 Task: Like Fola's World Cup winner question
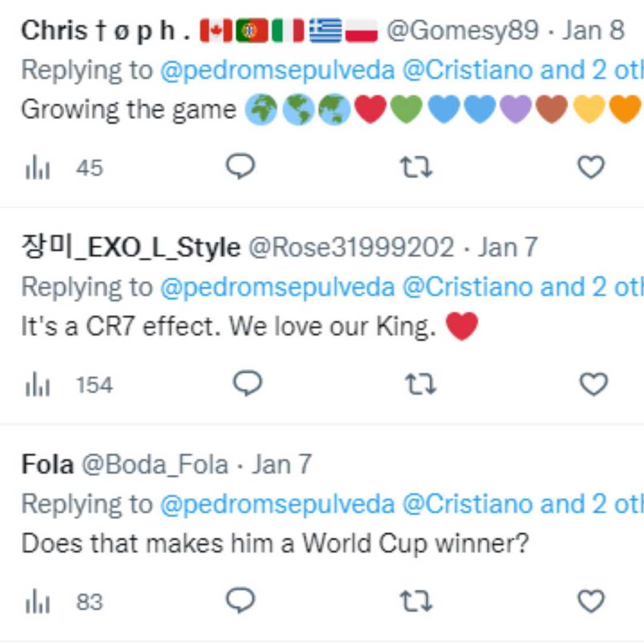click(x=592, y=601)
